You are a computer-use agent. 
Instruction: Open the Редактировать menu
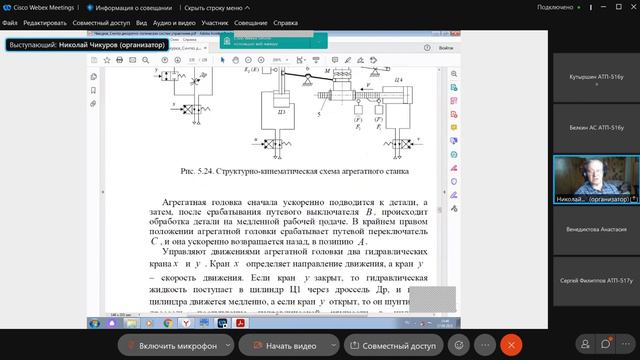point(45,23)
